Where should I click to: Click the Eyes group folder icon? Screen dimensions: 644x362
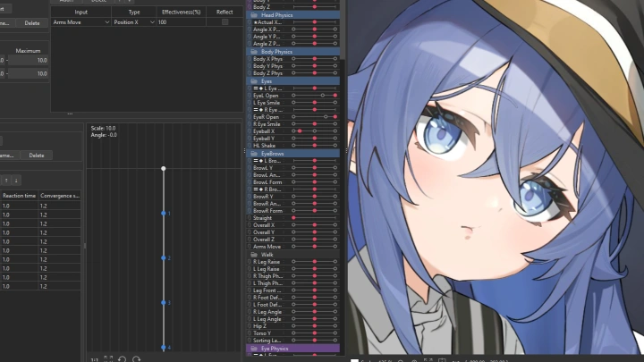click(254, 81)
